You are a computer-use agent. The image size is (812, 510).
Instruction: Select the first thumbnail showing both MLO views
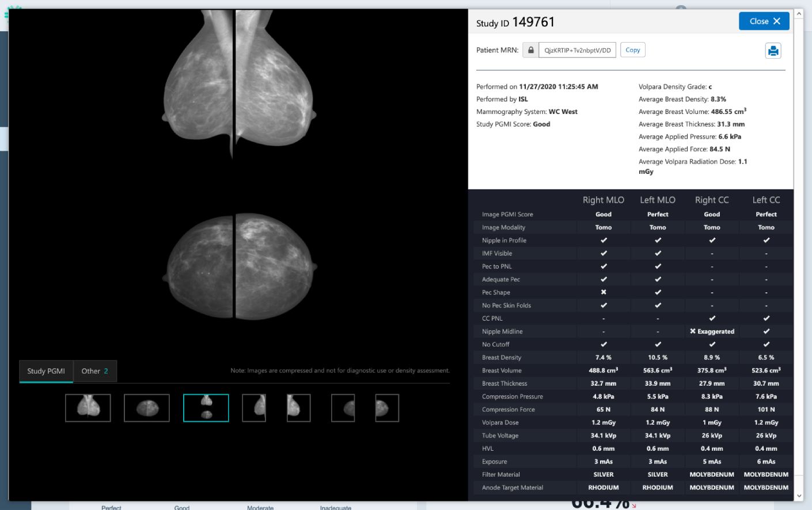click(88, 408)
